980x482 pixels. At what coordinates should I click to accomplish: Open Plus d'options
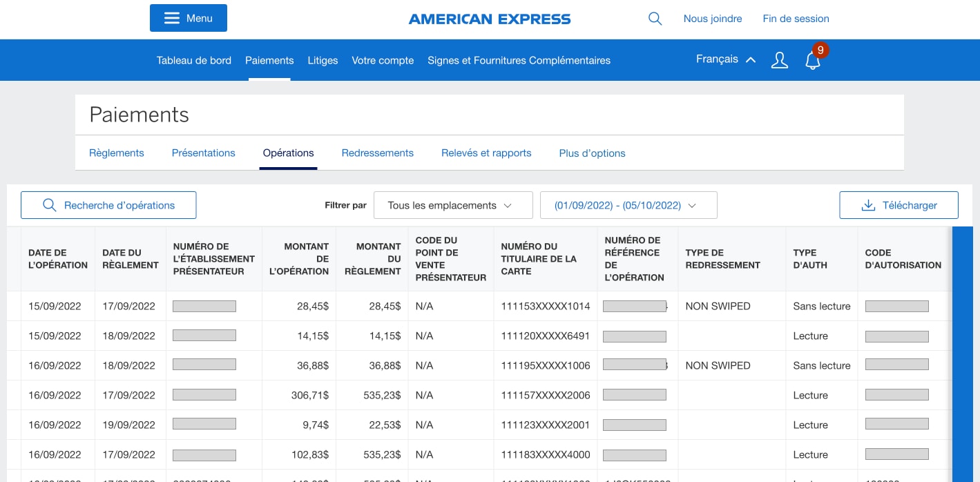[x=592, y=153]
